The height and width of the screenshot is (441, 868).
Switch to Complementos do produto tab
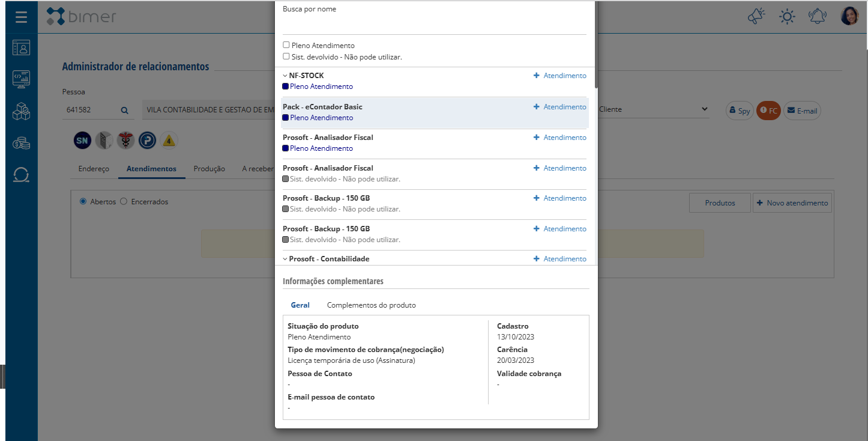371,305
